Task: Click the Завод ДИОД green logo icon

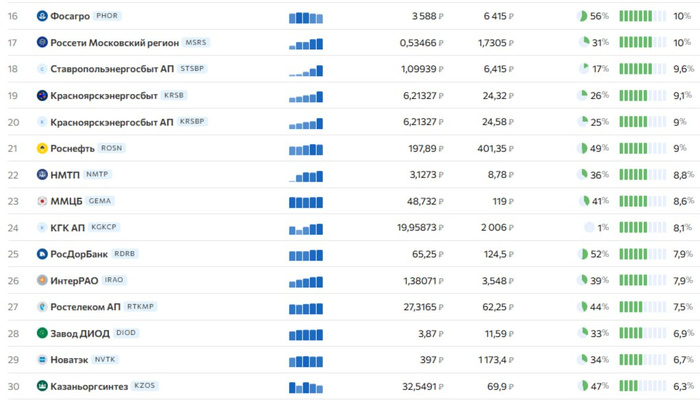Action: click(42, 333)
